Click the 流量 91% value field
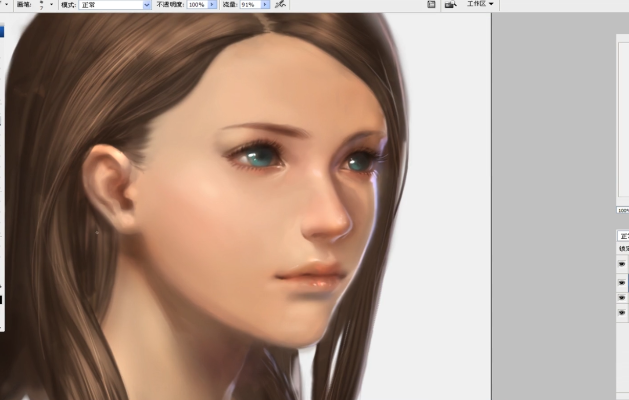The image size is (629, 400). pyautogui.click(x=250, y=5)
